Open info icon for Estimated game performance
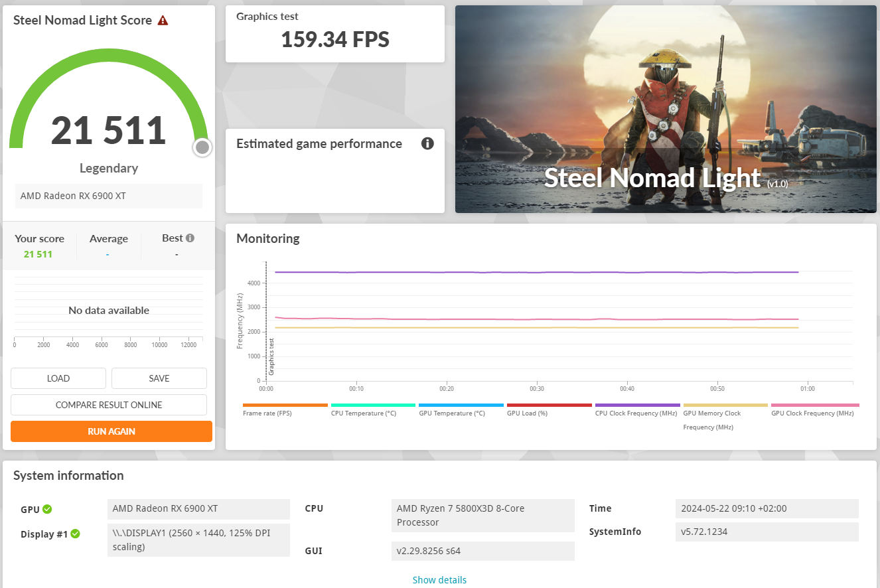880x588 pixels. pyautogui.click(x=427, y=143)
